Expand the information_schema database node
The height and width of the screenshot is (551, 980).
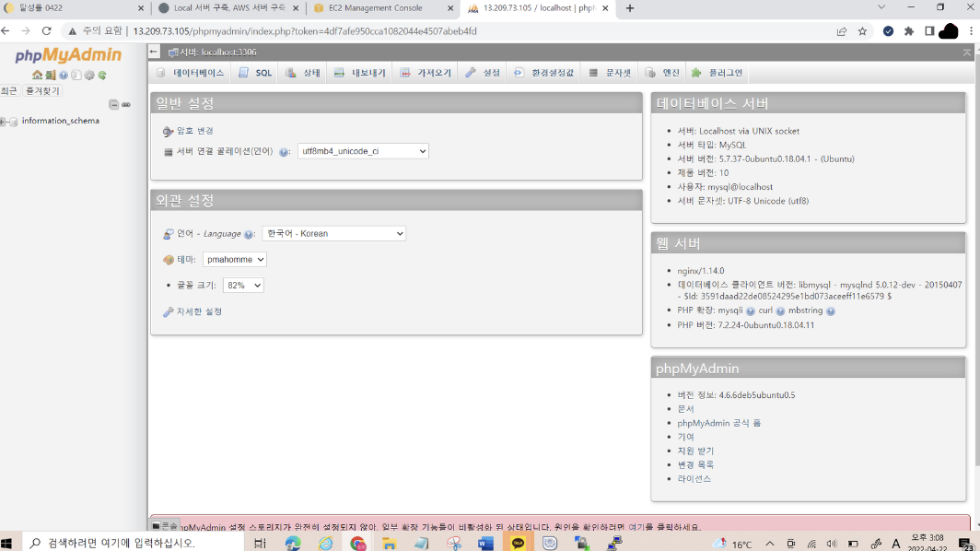(x=4, y=122)
